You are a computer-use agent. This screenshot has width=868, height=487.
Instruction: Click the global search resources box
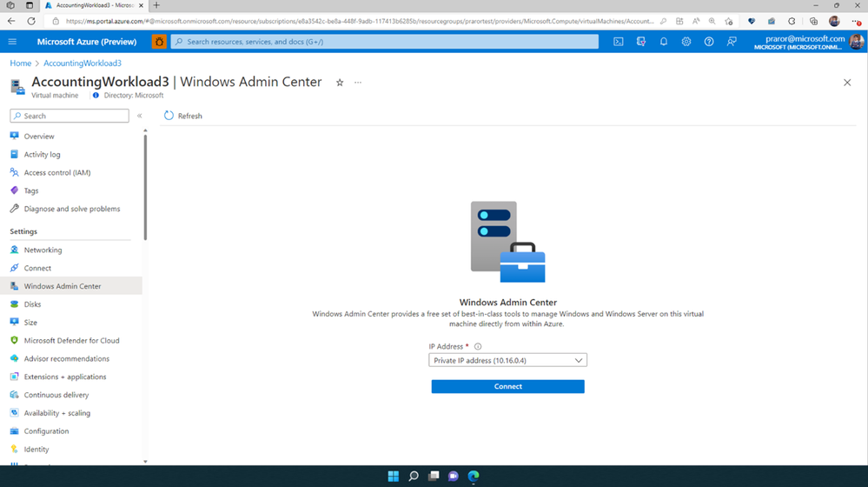click(385, 42)
